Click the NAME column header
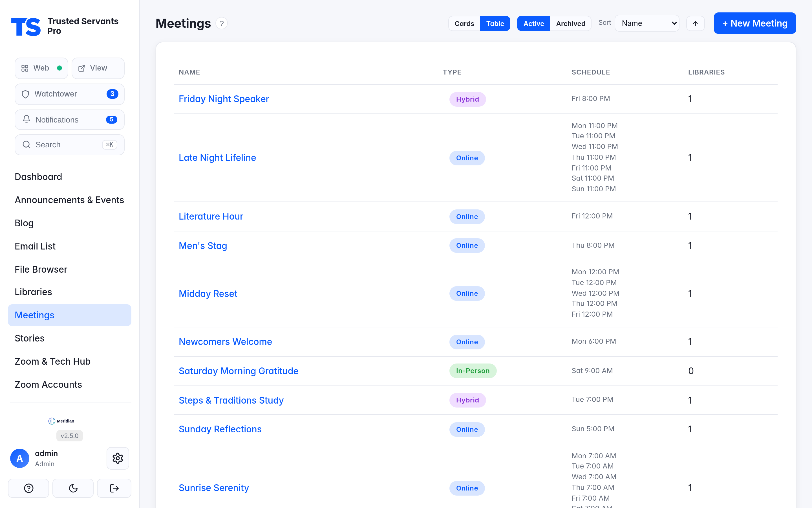 point(189,72)
